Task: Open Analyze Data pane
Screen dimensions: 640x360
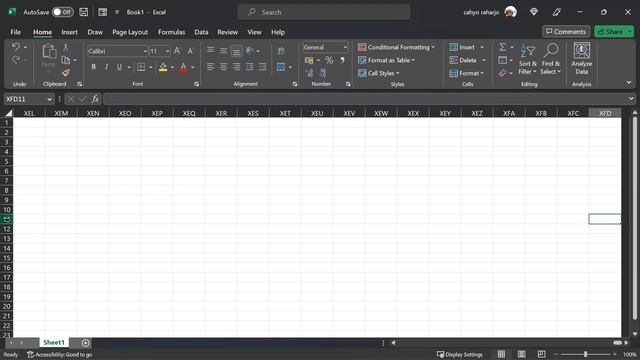Action: (582, 59)
